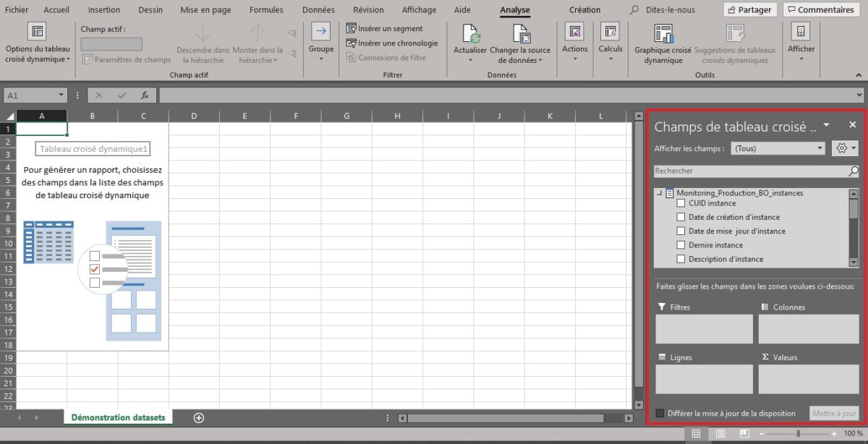Viewport: 868px width, 444px height.
Task: Check the CUID instance field
Action: 680,203
